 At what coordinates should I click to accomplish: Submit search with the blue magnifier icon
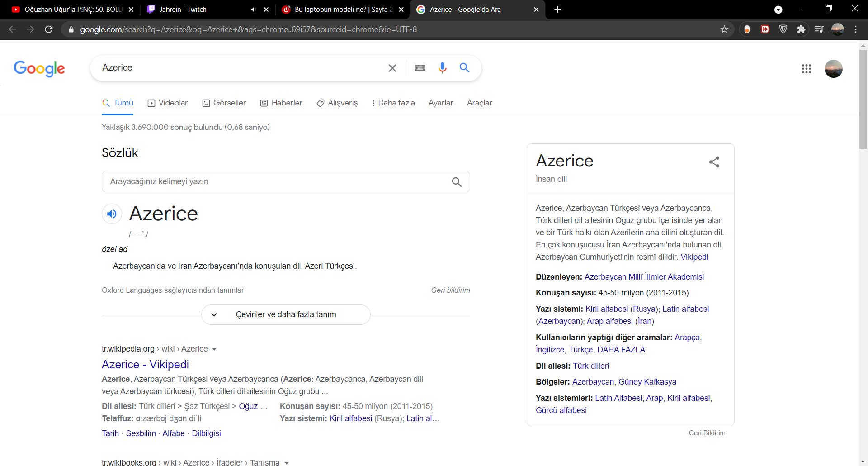pos(464,68)
